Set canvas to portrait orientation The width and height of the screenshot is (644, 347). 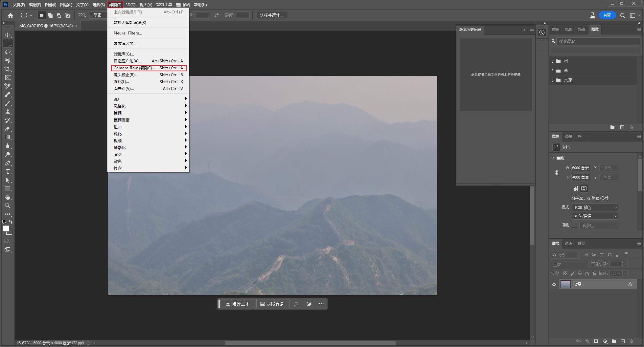[x=575, y=188]
